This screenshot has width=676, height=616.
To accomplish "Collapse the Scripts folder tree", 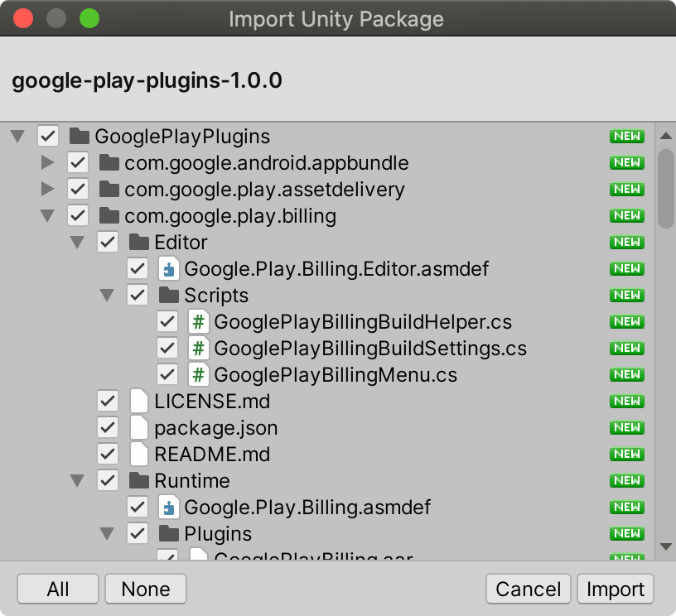I will [x=107, y=296].
